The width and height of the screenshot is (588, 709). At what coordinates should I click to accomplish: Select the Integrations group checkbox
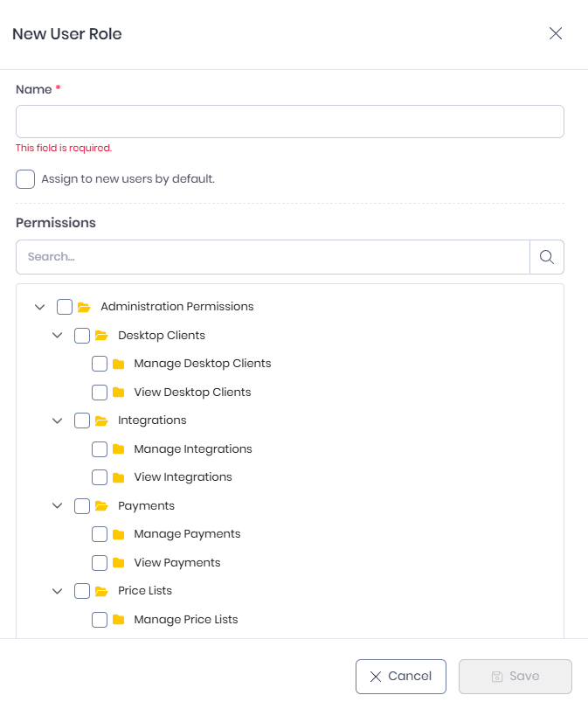82,421
